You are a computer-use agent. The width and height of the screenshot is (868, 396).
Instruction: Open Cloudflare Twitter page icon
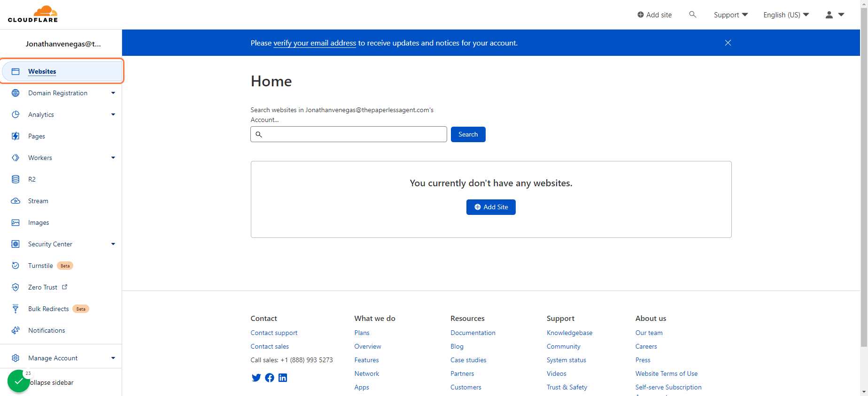coord(256,378)
